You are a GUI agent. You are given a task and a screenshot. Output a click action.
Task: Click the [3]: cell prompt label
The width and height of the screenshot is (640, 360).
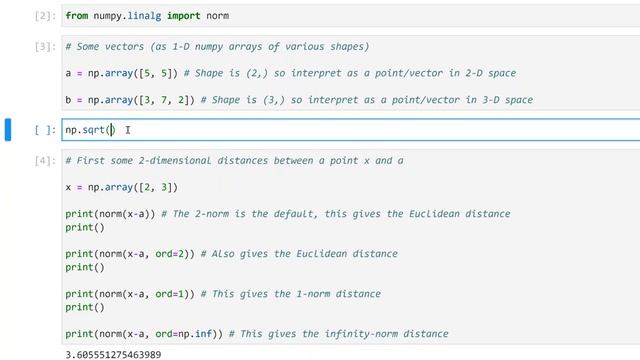(x=45, y=47)
